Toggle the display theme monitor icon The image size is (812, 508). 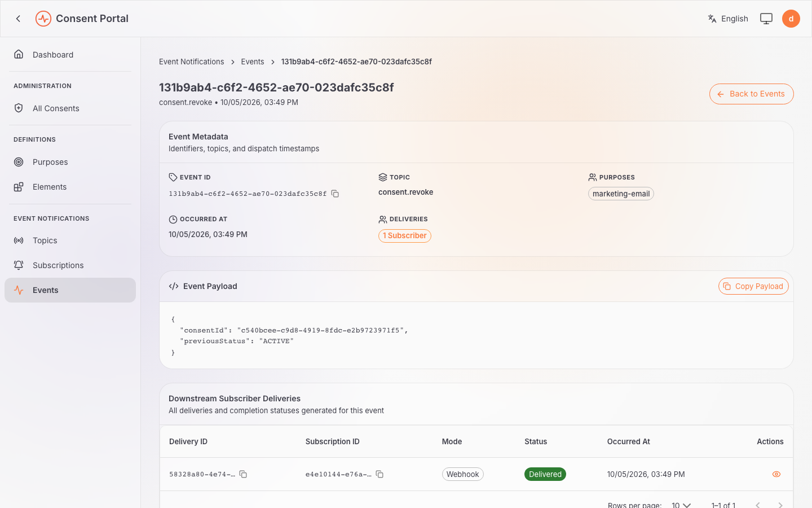(x=766, y=19)
